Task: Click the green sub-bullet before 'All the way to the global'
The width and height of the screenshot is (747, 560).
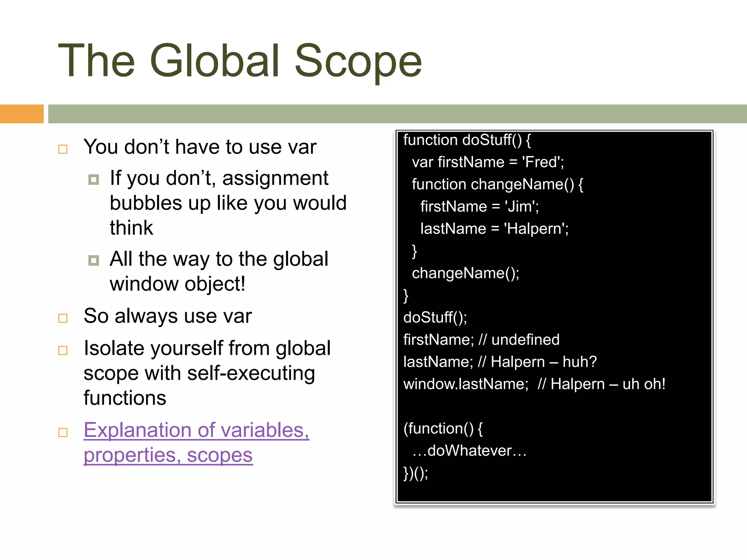Action: click(x=93, y=260)
